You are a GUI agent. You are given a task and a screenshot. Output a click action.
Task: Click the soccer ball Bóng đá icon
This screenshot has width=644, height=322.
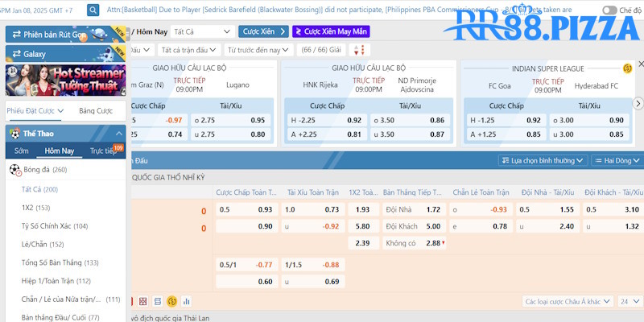(x=15, y=170)
